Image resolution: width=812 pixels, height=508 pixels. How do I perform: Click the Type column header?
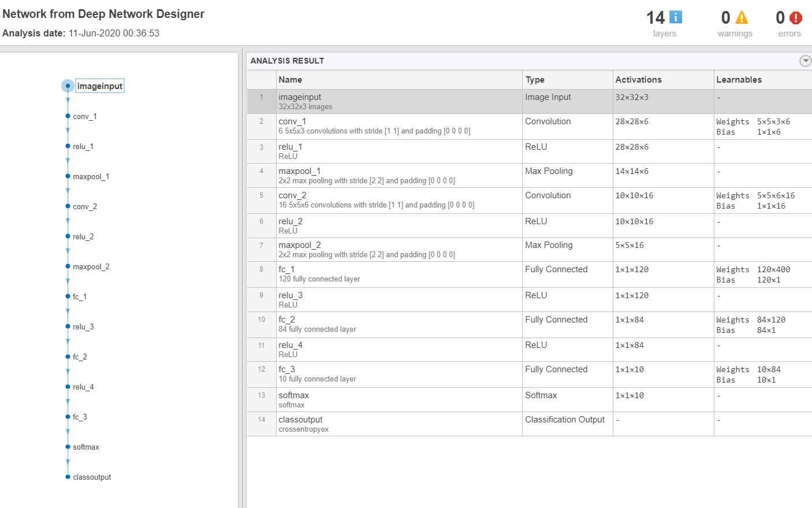pyautogui.click(x=568, y=80)
